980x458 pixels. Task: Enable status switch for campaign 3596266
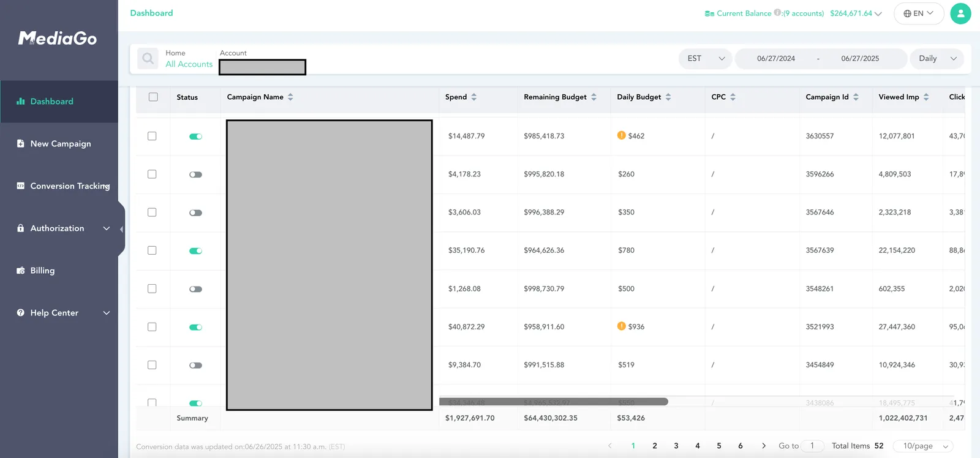[195, 175]
